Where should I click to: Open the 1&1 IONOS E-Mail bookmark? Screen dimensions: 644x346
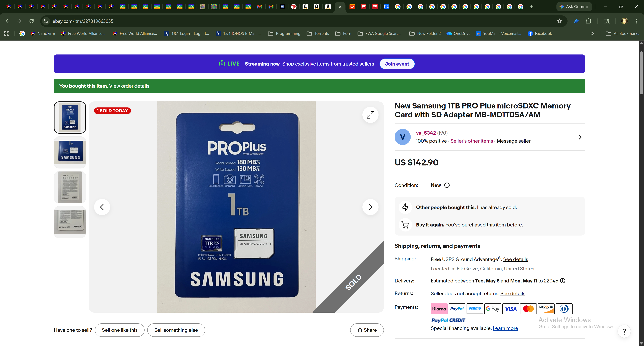click(x=239, y=34)
